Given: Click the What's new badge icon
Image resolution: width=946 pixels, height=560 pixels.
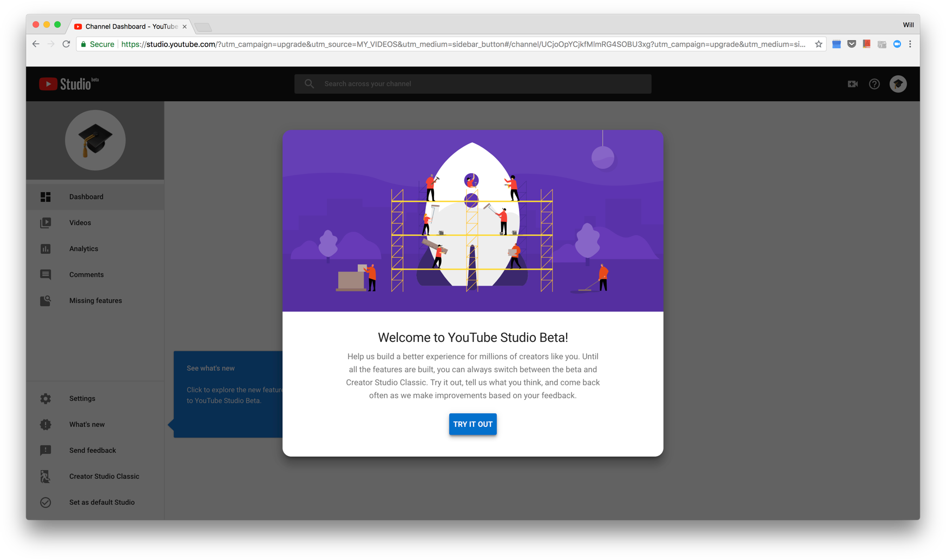Looking at the screenshot, I should pyautogui.click(x=45, y=425).
